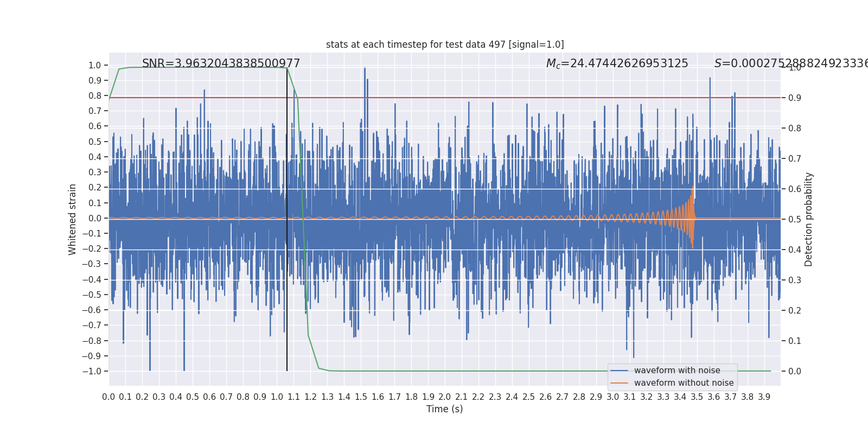The image size is (868, 434).
Task: Click the 0.0 tick on the Whitened strain axis
Action: coord(95,218)
